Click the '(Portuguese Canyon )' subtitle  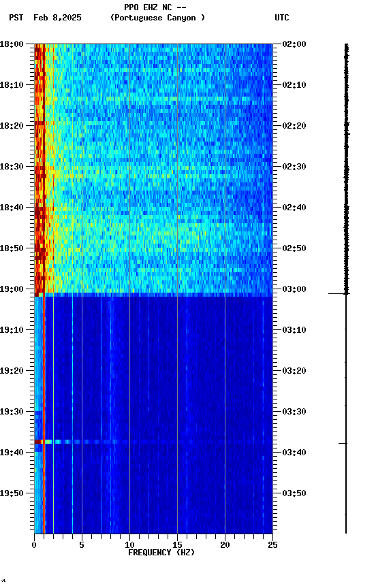(157, 18)
